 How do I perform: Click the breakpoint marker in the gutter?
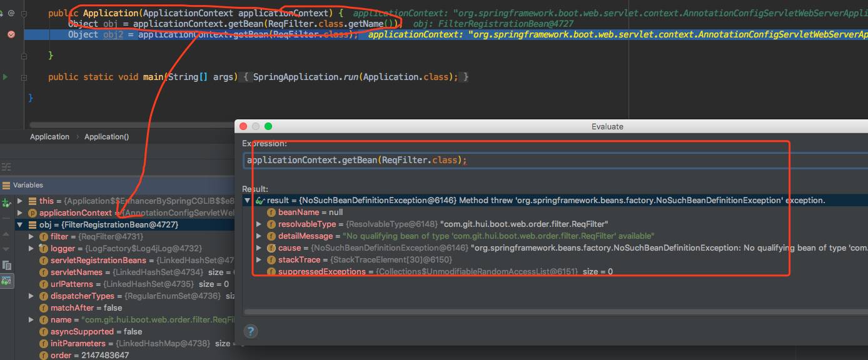pos(11,34)
